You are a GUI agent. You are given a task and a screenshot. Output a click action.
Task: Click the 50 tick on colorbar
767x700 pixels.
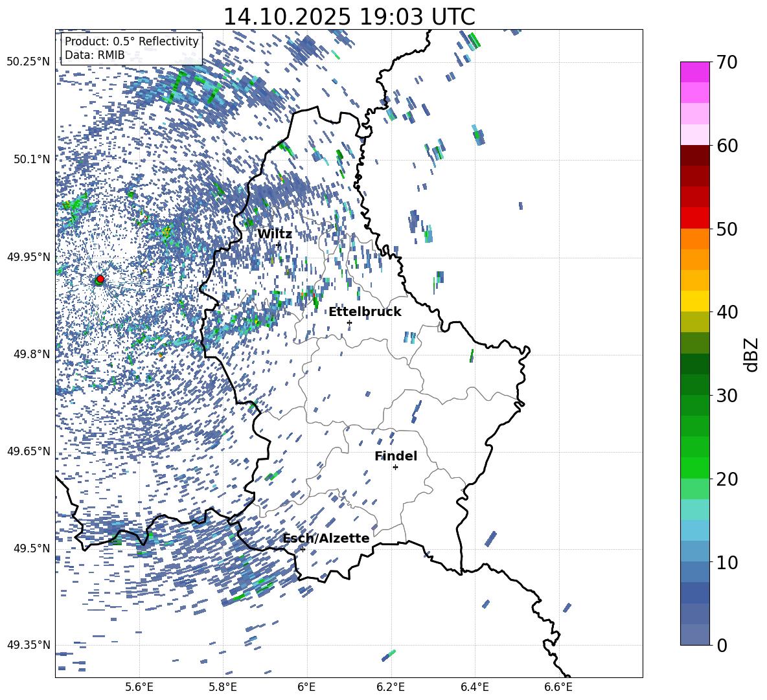727,229
